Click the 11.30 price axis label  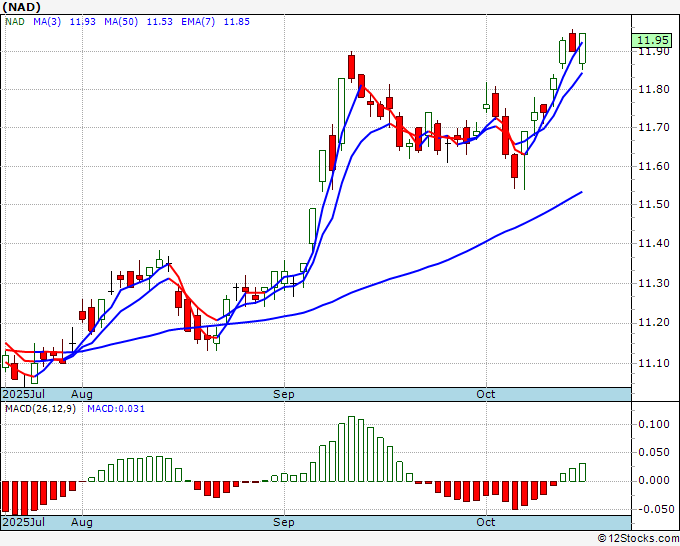click(654, 283)
